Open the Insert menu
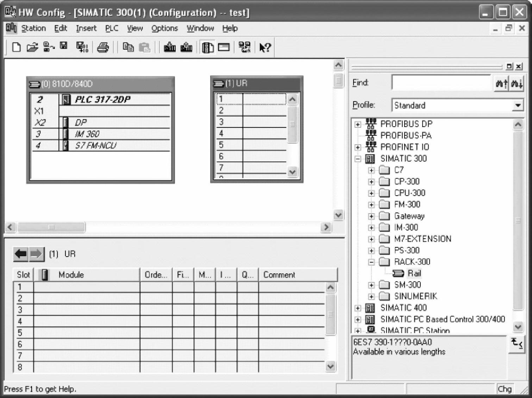 click(86, 28)
